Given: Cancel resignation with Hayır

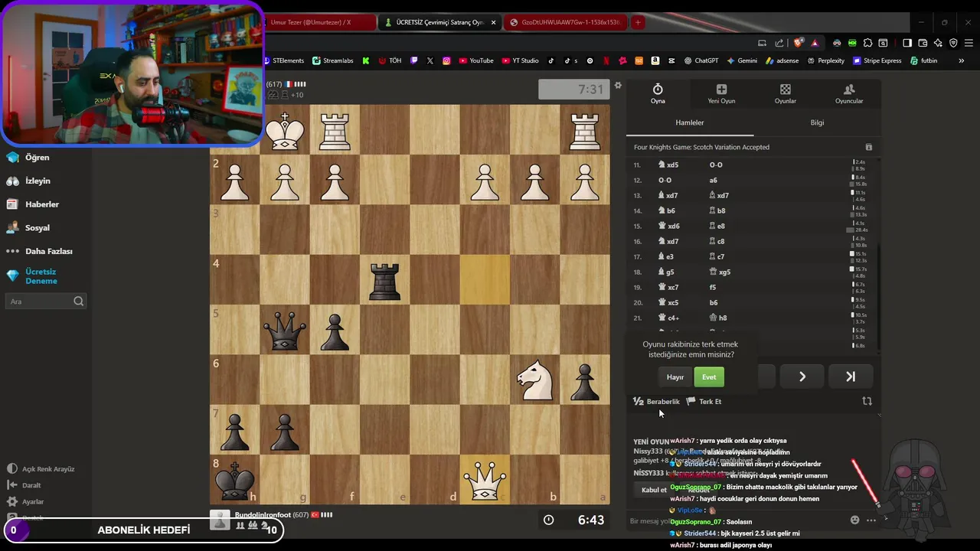Looking at the screenshot, I should coord(675,377).
